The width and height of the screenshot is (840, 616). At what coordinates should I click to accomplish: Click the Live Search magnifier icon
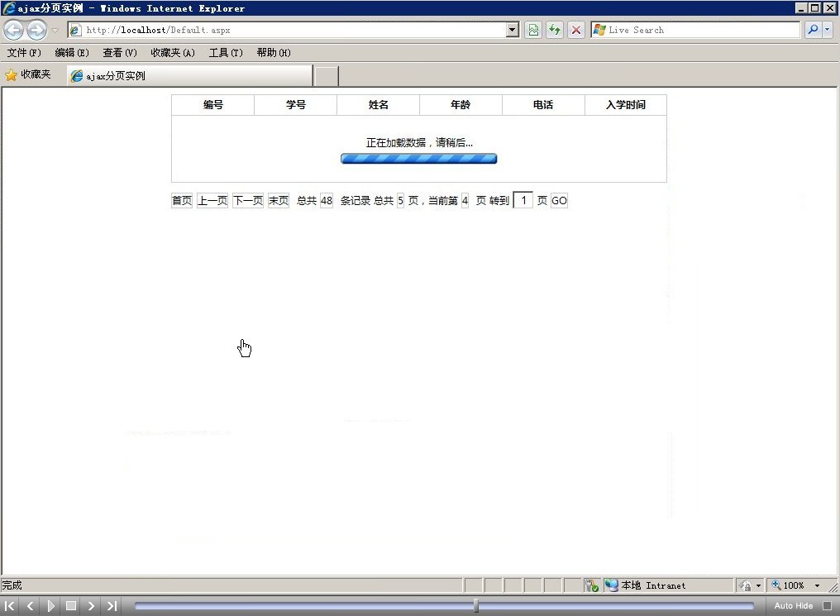[x=812, y=31]
